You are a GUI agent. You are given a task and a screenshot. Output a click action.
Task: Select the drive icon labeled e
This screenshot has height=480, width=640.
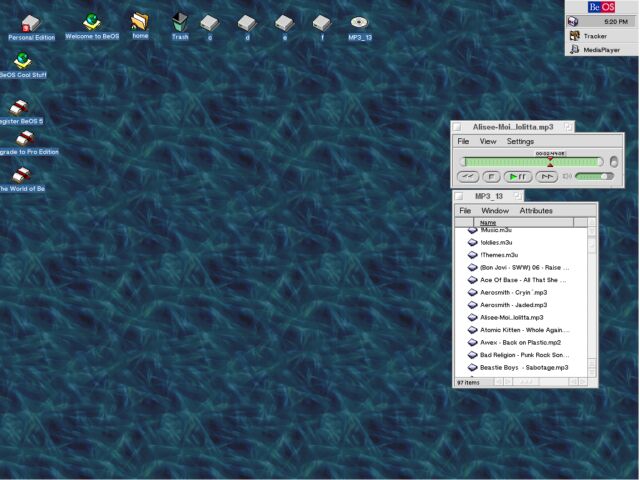pyautogui.click(x=284, y=23)
